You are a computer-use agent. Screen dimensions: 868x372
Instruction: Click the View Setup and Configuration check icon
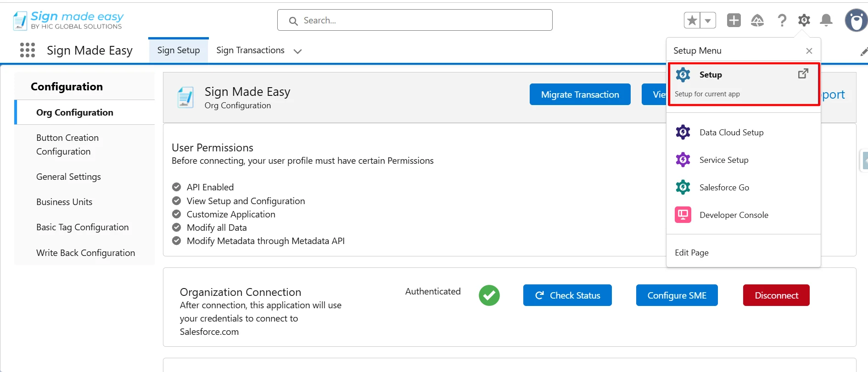pyautogui.click(x=176, y=201)
